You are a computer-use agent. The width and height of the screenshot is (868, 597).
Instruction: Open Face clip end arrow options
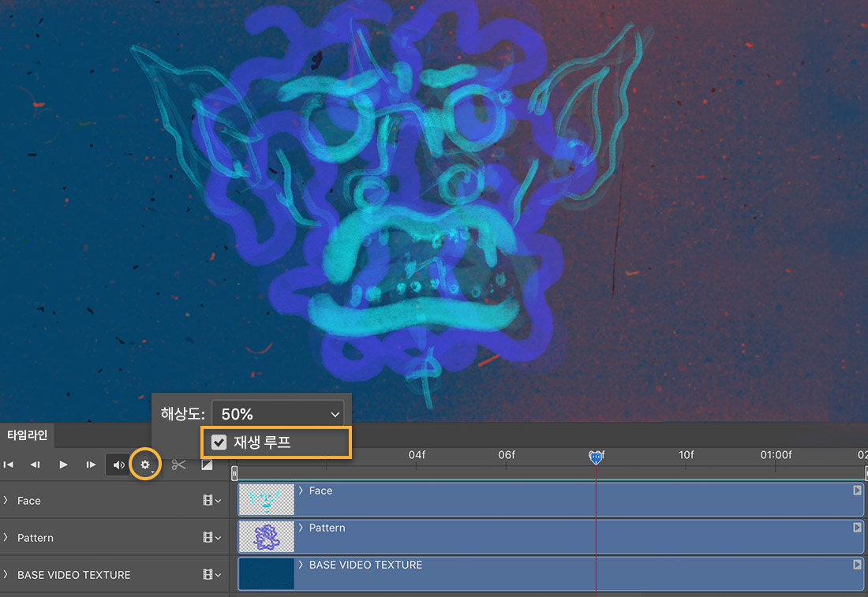(857, 491)
